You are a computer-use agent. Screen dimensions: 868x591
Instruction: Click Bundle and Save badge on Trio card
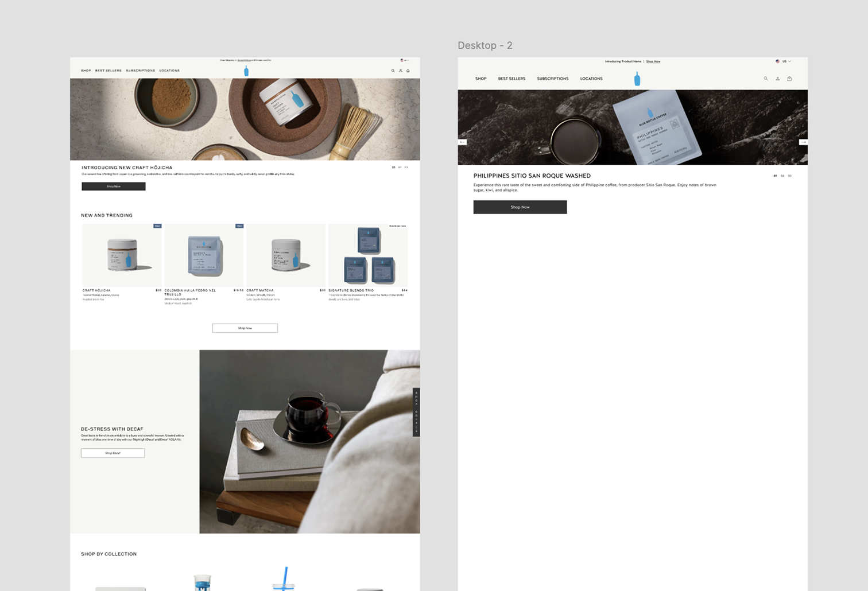tap(398, 226)
